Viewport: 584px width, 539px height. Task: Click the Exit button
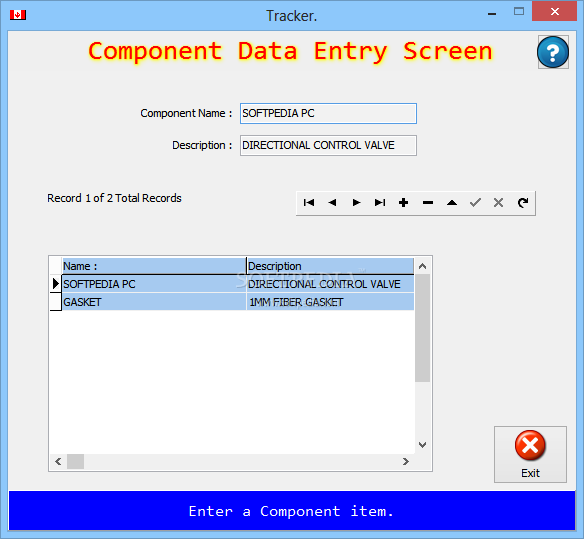pyautogui.click(x=530, y=454)
